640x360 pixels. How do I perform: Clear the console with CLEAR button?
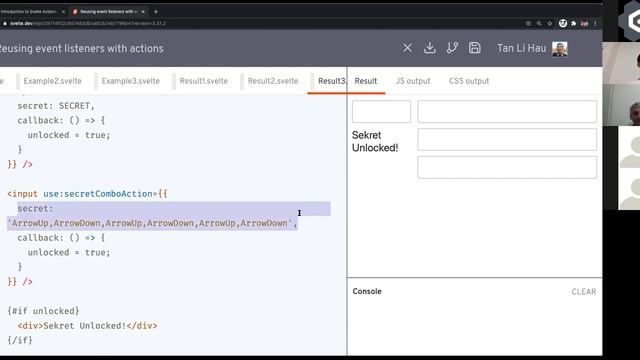(x=584, y=292)
